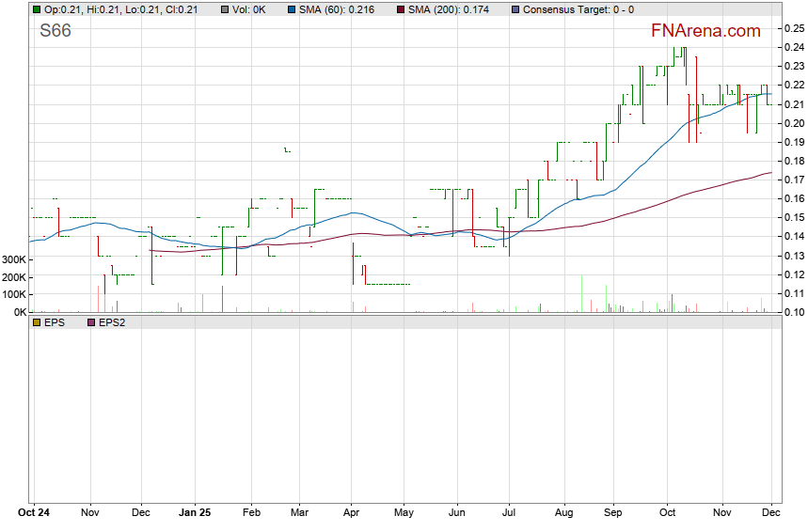808x532 pixels.
Task: Select the Jul month on the time axis
Action: point(509,513)
